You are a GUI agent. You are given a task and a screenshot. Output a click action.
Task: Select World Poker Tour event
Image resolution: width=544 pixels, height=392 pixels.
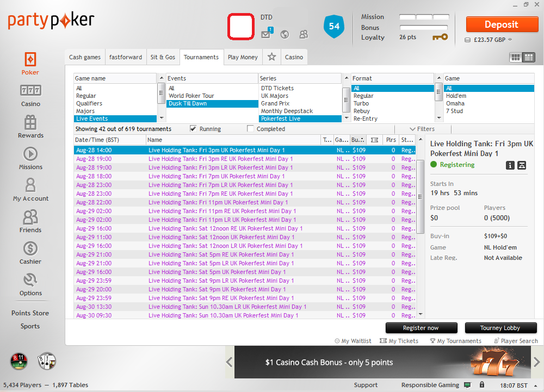pyautogui.click(x=212, y=96)
